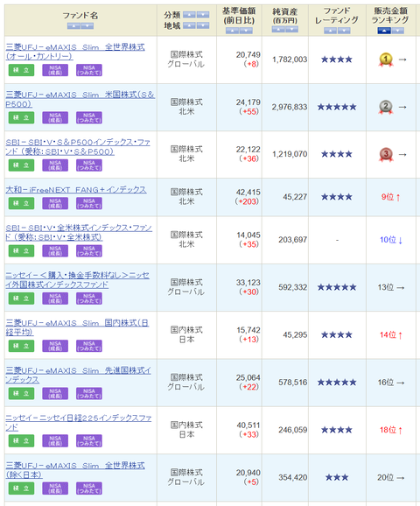The width and height of the screenshot is (420, 506).
Task: Click NISA(成長) badge for ニッセイ日経225インデックスファンド
Action: [55, 441]
